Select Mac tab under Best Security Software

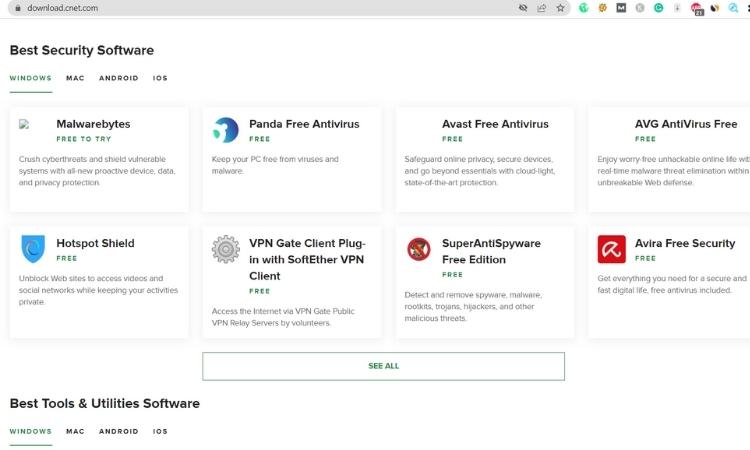click(75, 78)
